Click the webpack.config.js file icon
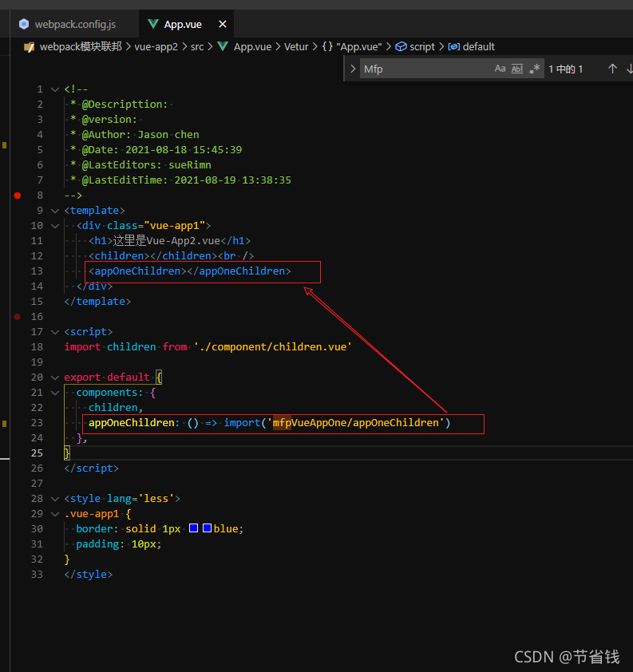Viewport: 633px width, 672px height. coord(24,24)
